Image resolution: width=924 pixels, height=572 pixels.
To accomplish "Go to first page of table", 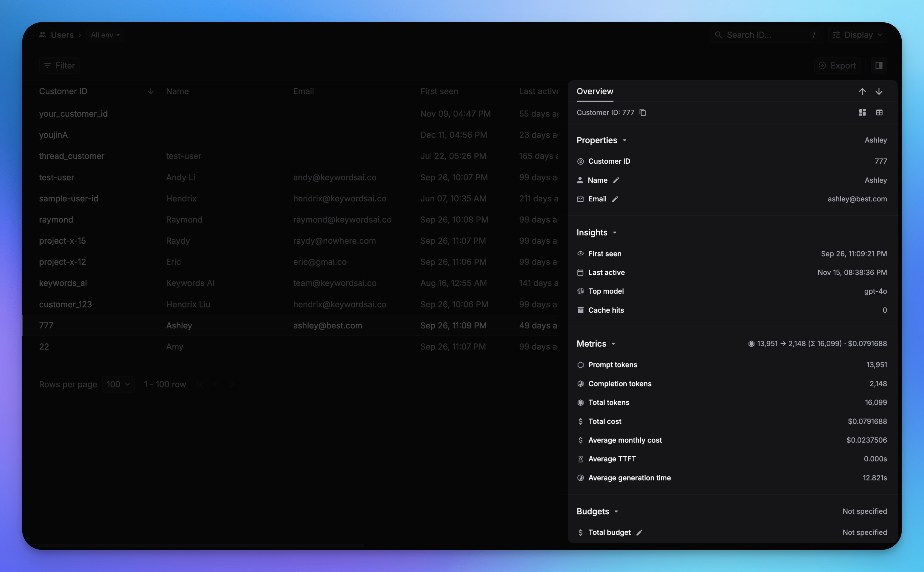I will pyautogui.click(x=199, y=384).
